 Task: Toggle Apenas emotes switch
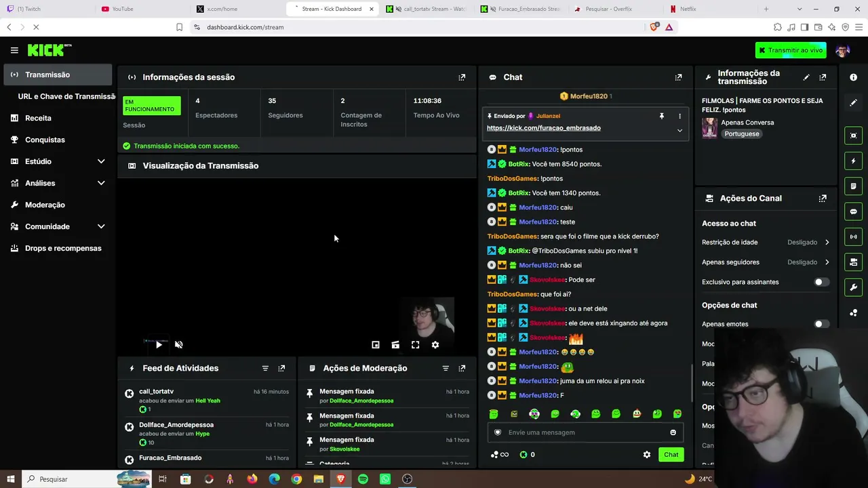(x=821, y=324)
